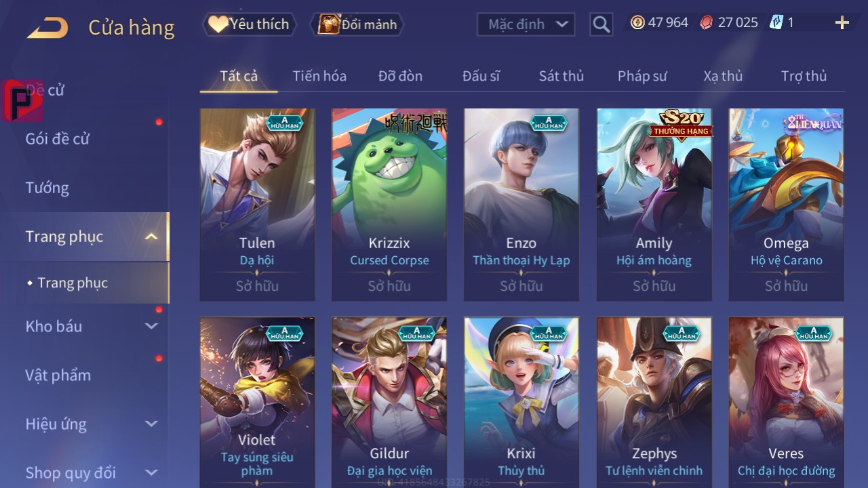Select Tulen Dạ hội skin card
The width and height of the screenshot is (868, 488).
257,204
